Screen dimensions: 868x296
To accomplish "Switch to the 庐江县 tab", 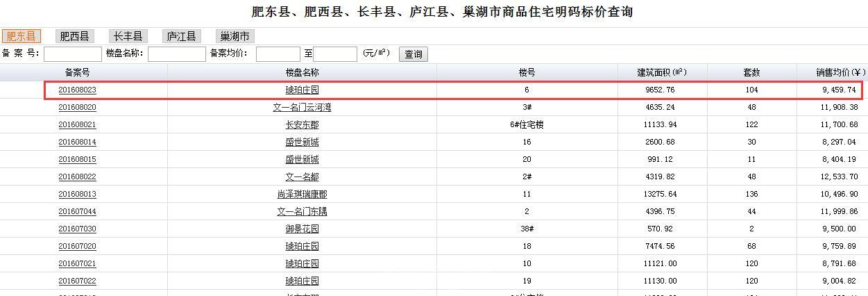I will (181, 36).
